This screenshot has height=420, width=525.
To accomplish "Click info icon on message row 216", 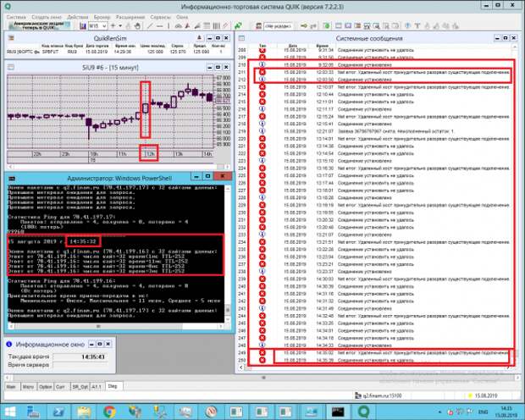I will [262, 109].
